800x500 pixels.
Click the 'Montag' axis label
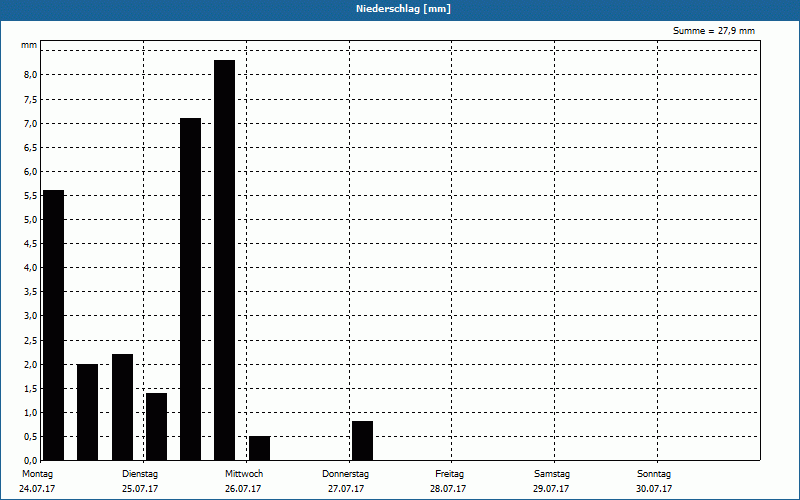tap(37, 474)
